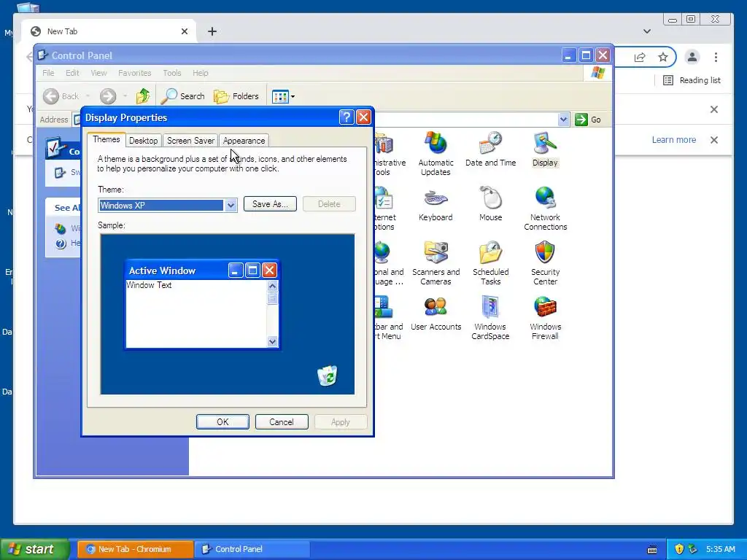Click the Chromium share page icon
The height and width of the screenshot is (560, 747).
point(640,57)
